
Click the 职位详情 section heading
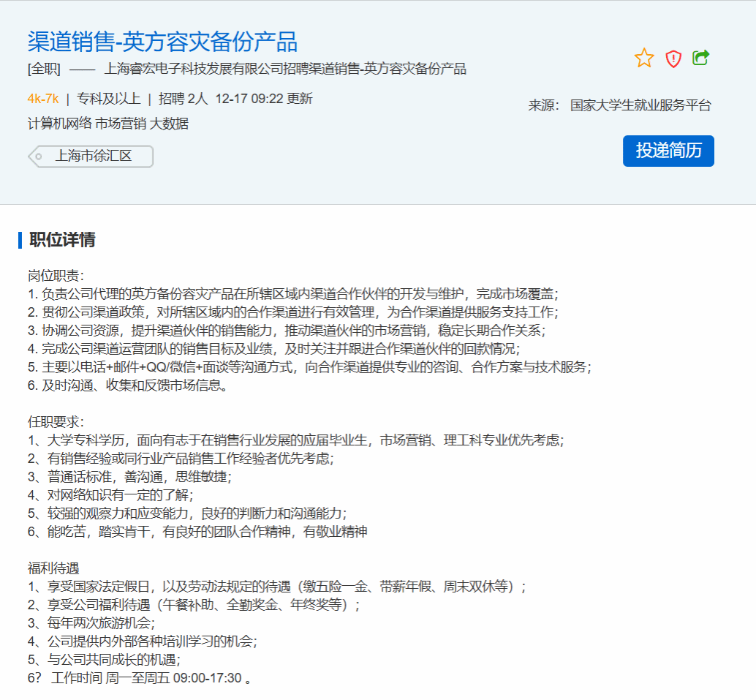(62, 240)
